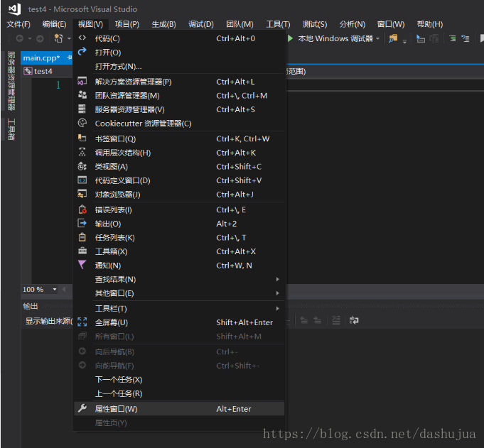Click the Server Explorer (服务器资源管理器) icon
Image resolution: width=484 pixels, height=448 pixels.
[x=82, y=109]
